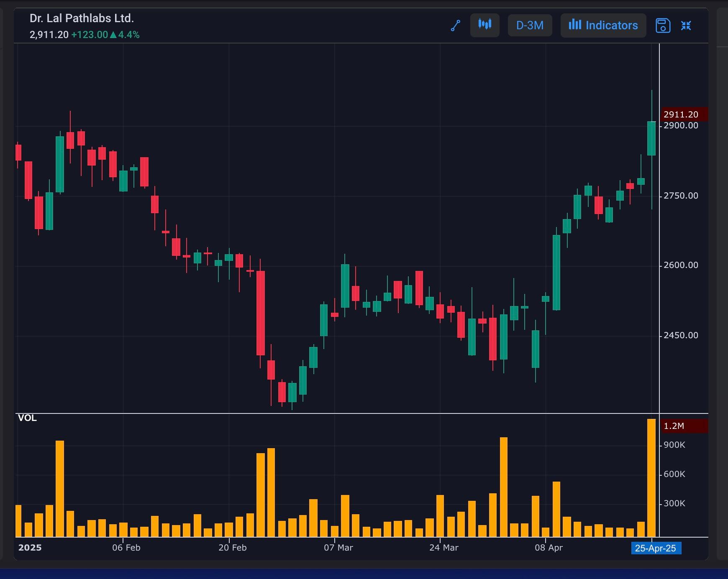Click the 2900.00 price axis label
Viewport: 728px width, 579px height.
tap(681, 125)
